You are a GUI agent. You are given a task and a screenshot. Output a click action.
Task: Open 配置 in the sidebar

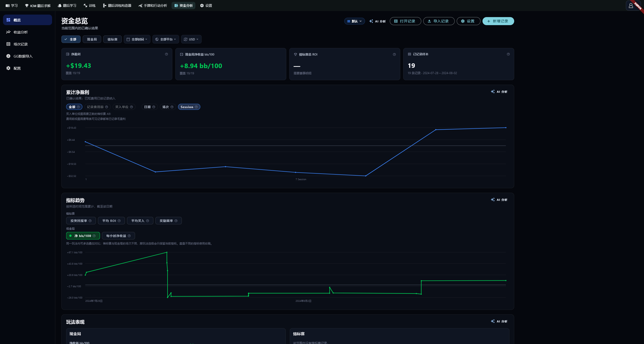point(27,68)
